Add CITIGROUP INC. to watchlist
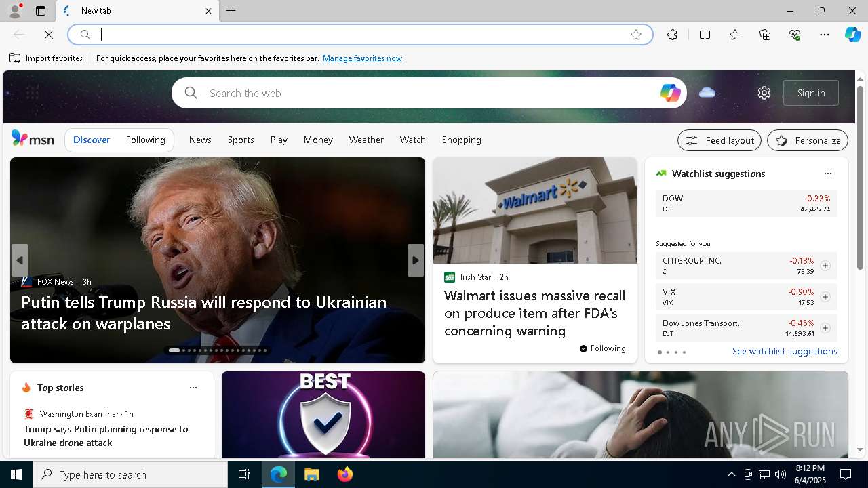Image resolution: width=868 pixels, height=488 pixels. point(825,266)
